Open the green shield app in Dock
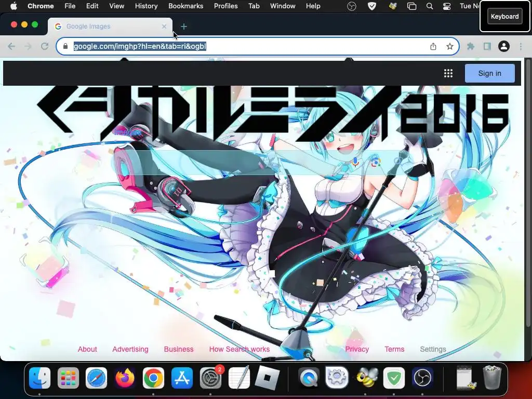 [x=394, y=378]
